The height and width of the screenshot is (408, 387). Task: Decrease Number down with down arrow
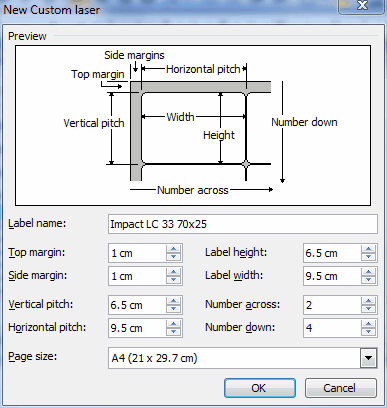[x=368, y=332]
